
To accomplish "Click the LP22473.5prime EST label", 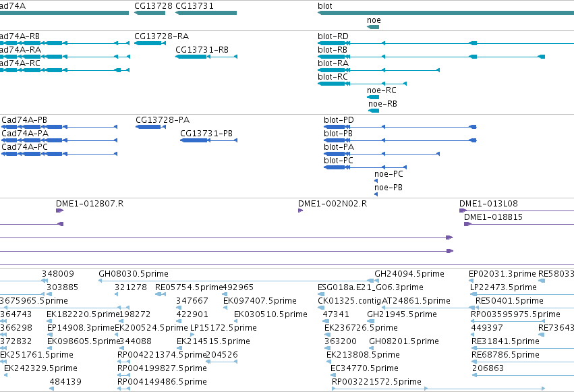I will [503, 287].
